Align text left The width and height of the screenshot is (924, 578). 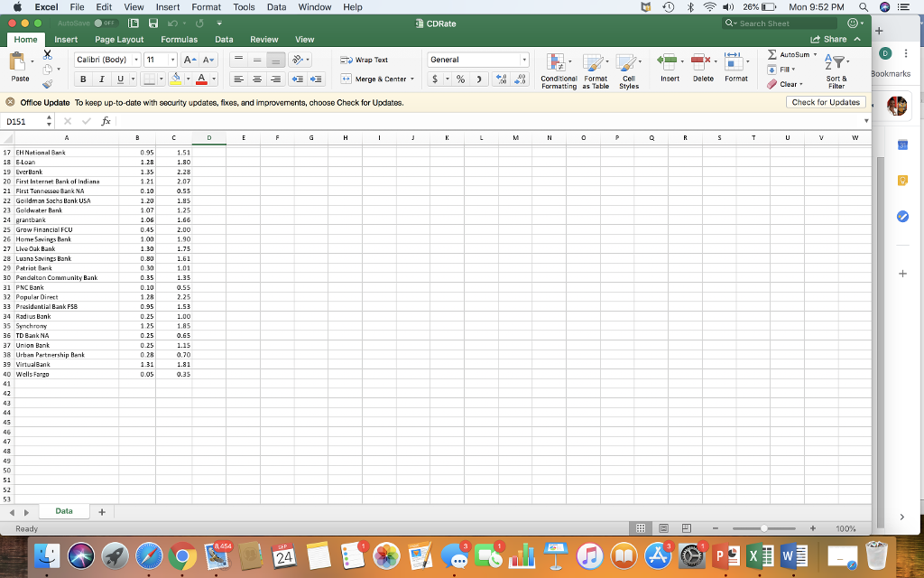click(x=238, y=79)
